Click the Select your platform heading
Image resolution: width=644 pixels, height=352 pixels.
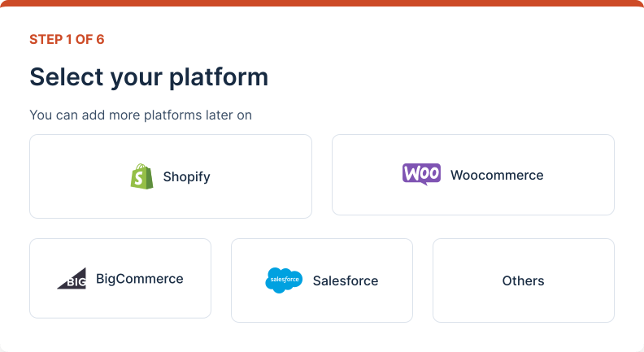149,77
